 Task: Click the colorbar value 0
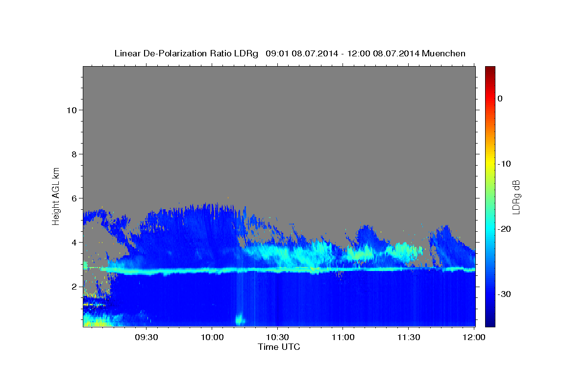coord(500,98)
